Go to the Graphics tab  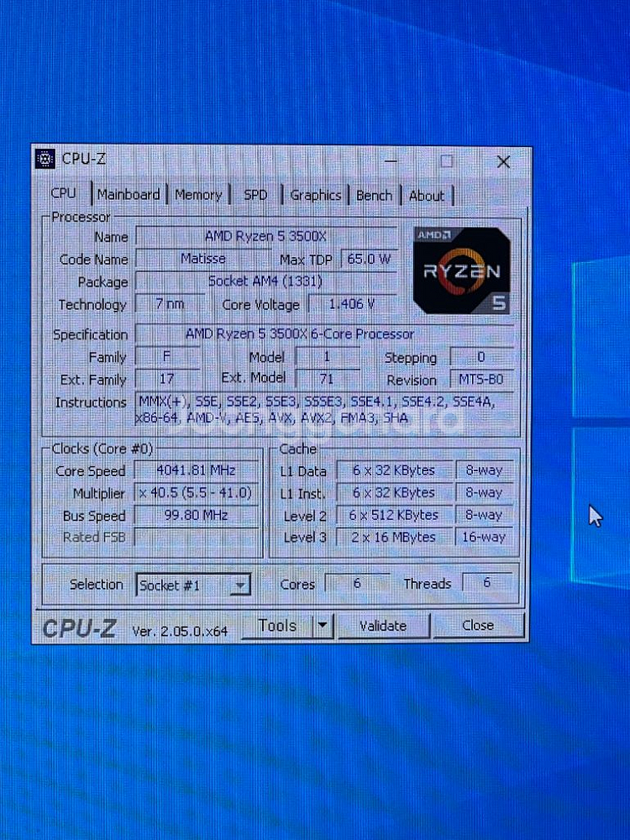(x=316, y=196)
